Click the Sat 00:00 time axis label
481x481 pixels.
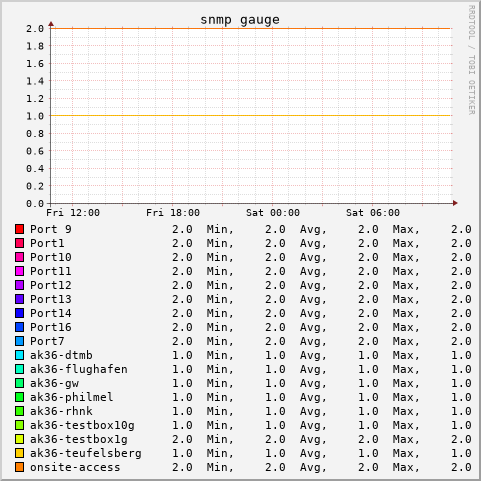273,213
